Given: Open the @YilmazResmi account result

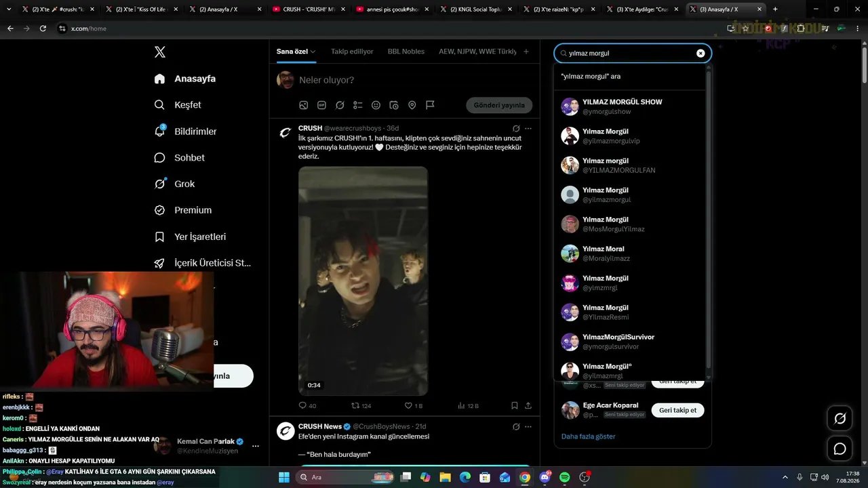Looking at the screenshot, I should pos(631,312).
